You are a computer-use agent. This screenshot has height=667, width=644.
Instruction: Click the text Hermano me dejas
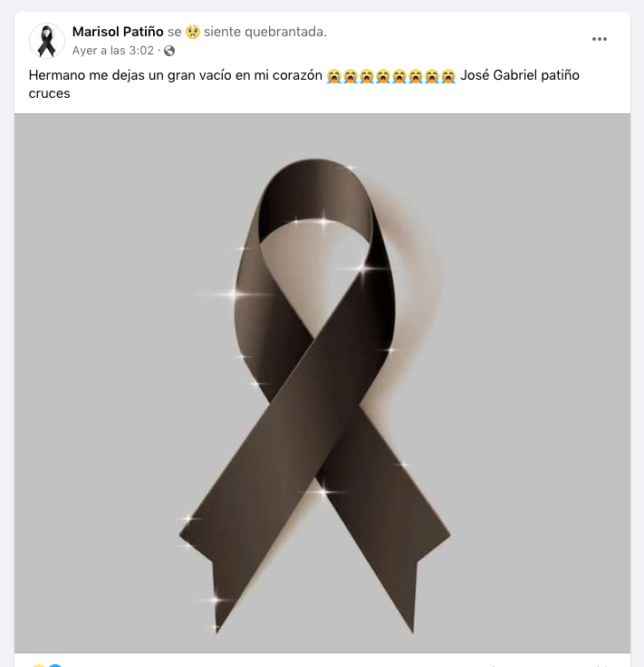click(x=82, y=75)
